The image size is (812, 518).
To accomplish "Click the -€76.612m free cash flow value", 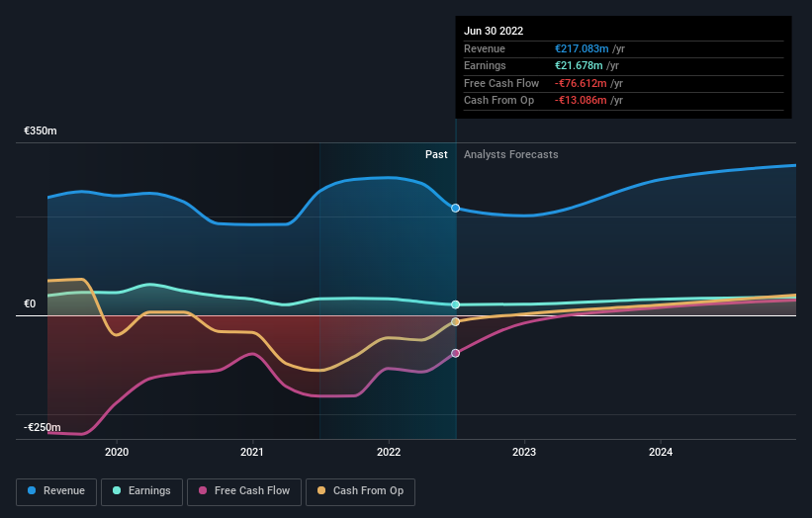I will (581, 83).
